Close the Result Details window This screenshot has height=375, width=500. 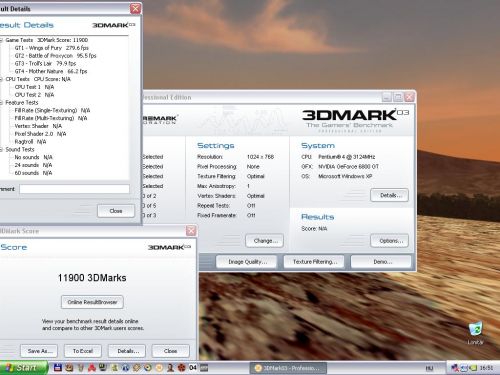click(135, 8)
